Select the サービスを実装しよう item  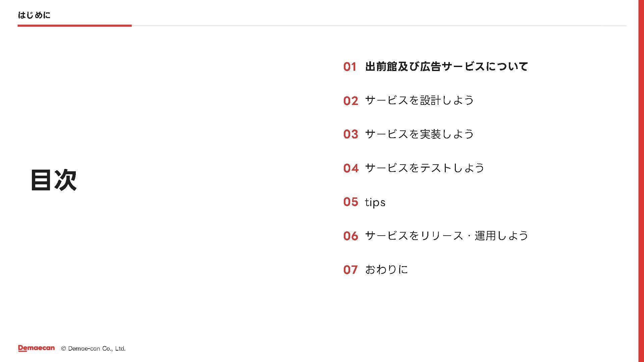[419, 134]
